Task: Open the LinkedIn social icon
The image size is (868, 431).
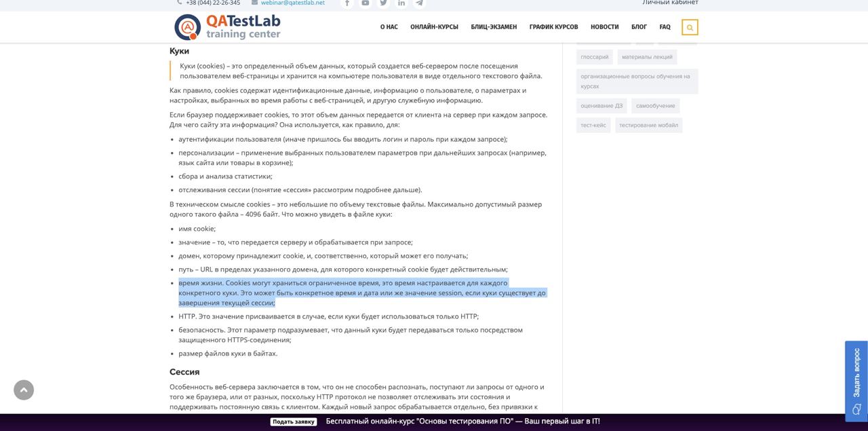Action: (x=401, y=3)
